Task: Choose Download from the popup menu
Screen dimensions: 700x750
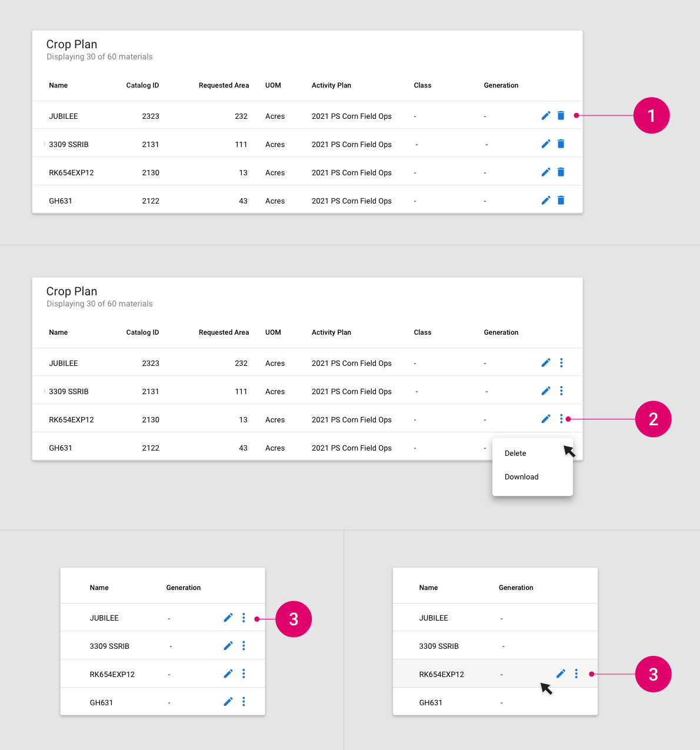Action: pyautogui.click(x=521, y=477)
